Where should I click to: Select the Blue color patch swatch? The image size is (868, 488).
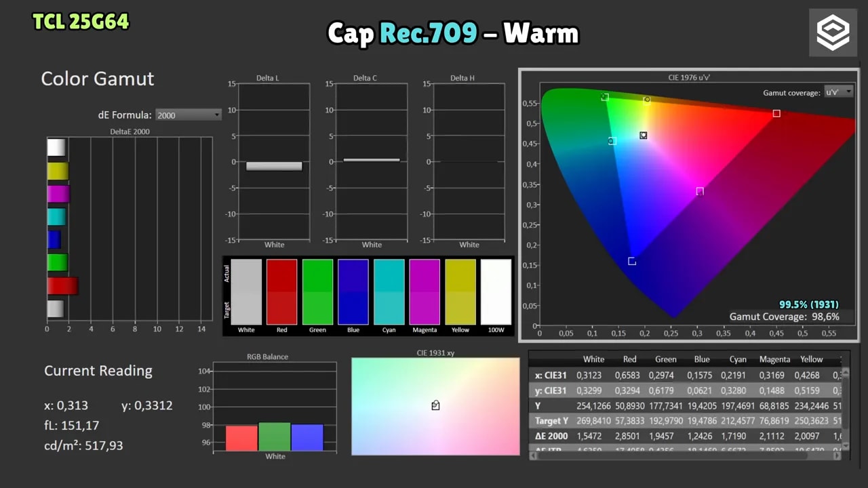pyautogui.click(x=353, y=291)
